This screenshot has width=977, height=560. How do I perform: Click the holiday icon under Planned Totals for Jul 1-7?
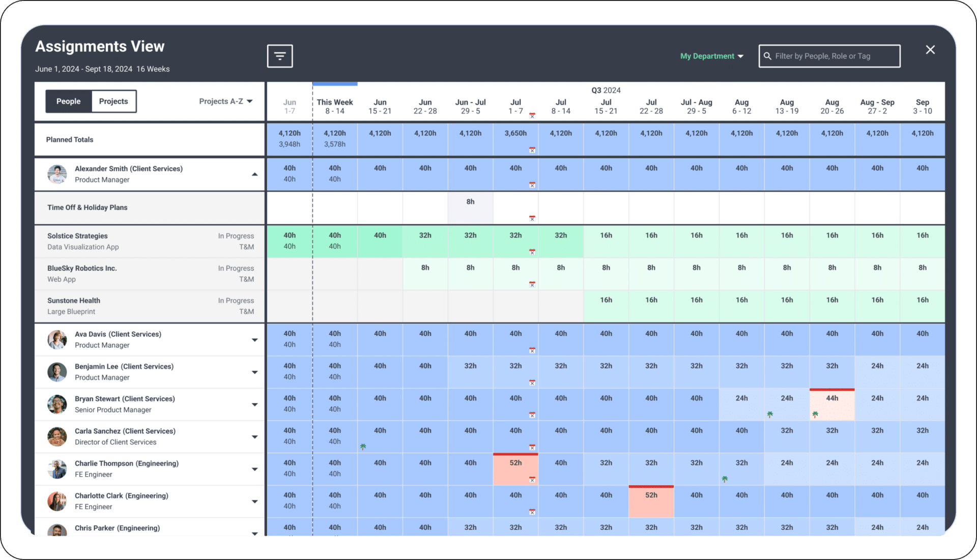click(x=532, y=150)
